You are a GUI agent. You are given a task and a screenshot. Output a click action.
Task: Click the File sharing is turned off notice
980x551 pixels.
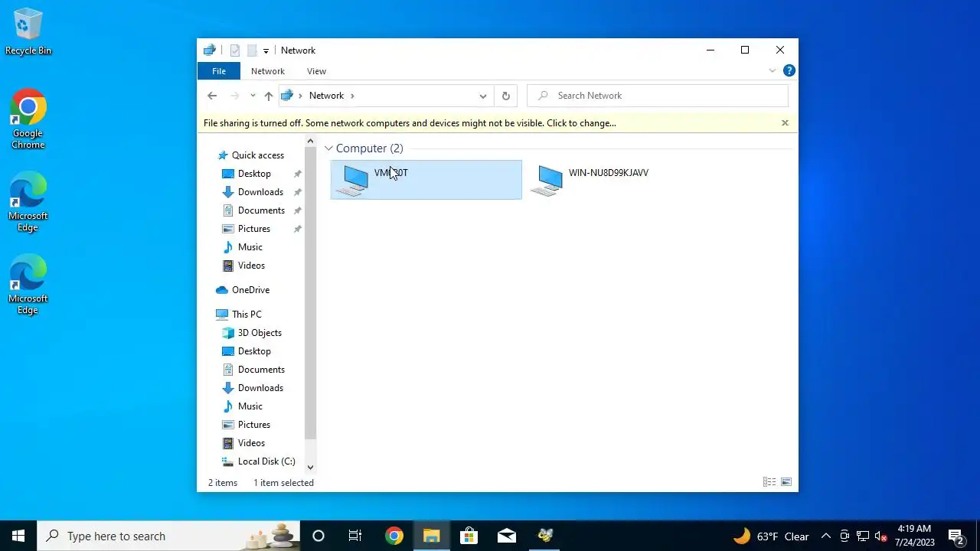(410, 123)
